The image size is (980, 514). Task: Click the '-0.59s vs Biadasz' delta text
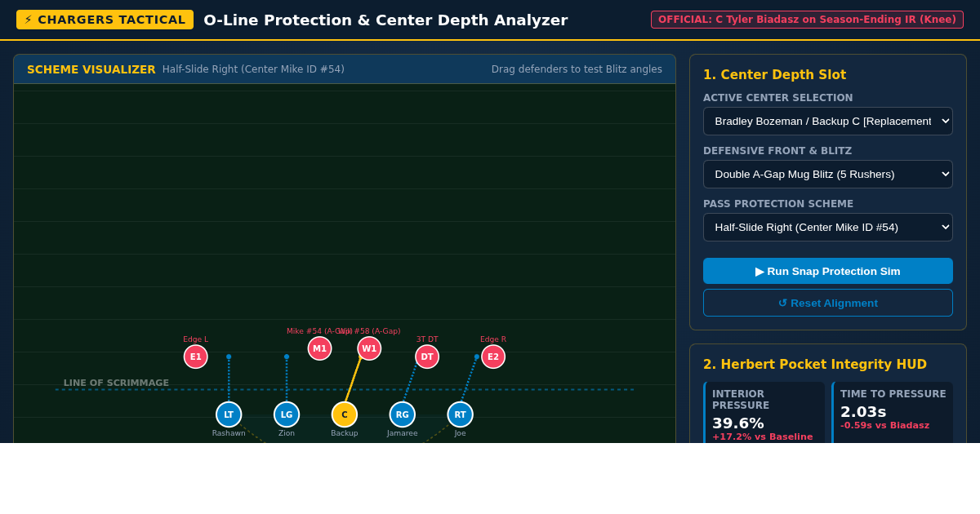(884, 425)
